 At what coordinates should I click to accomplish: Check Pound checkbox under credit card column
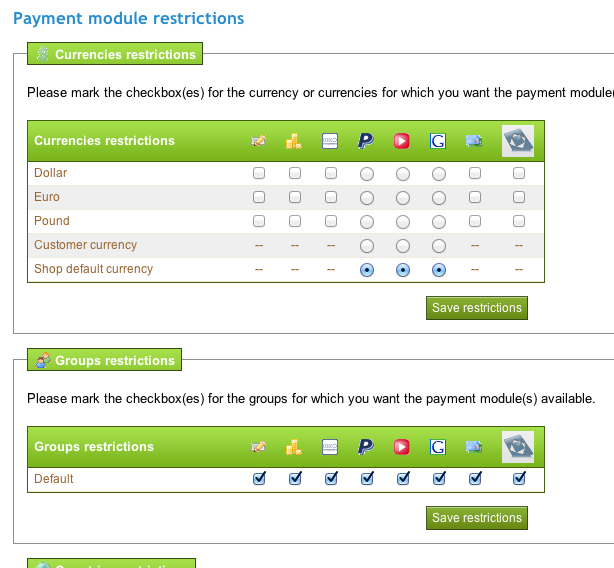[x=475, y=221]
